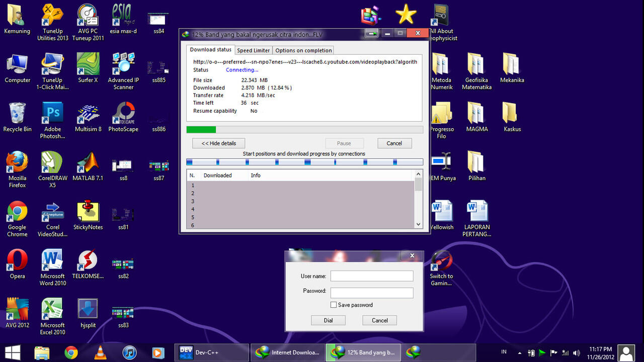Launch Multisim 8 desktop shortcut
The image size is (644, 362).
[88, 118]
